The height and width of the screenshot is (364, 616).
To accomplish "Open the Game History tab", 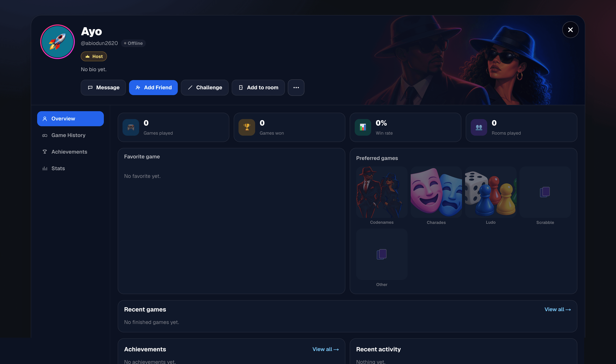I will [70, 135].
